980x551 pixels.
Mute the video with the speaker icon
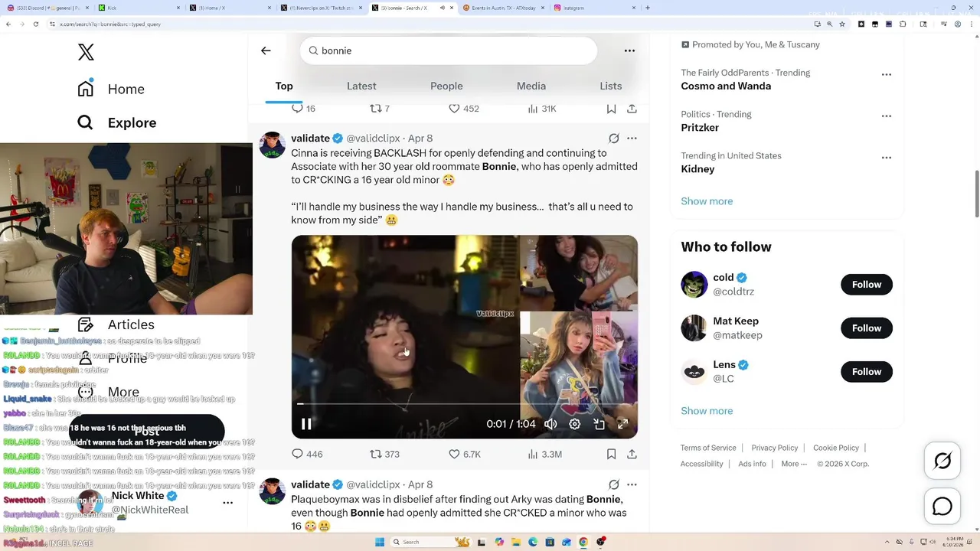[x=550, y=424]
